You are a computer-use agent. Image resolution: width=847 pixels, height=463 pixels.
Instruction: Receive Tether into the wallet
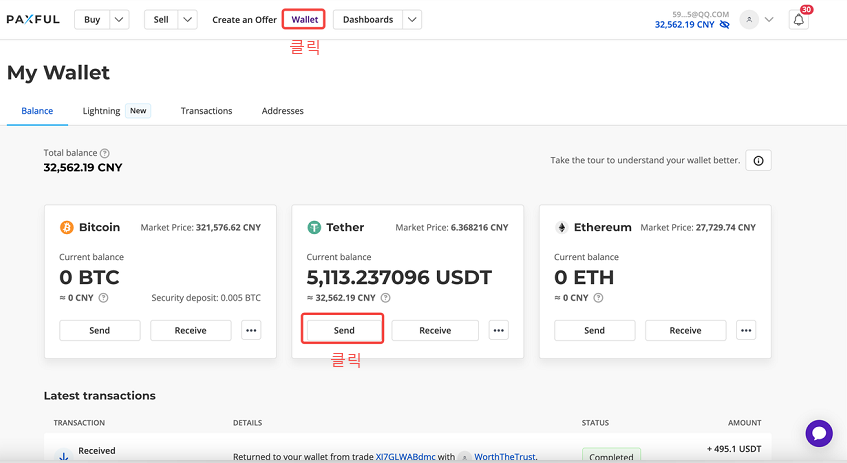pyautogui.click(x=435, y=330)
